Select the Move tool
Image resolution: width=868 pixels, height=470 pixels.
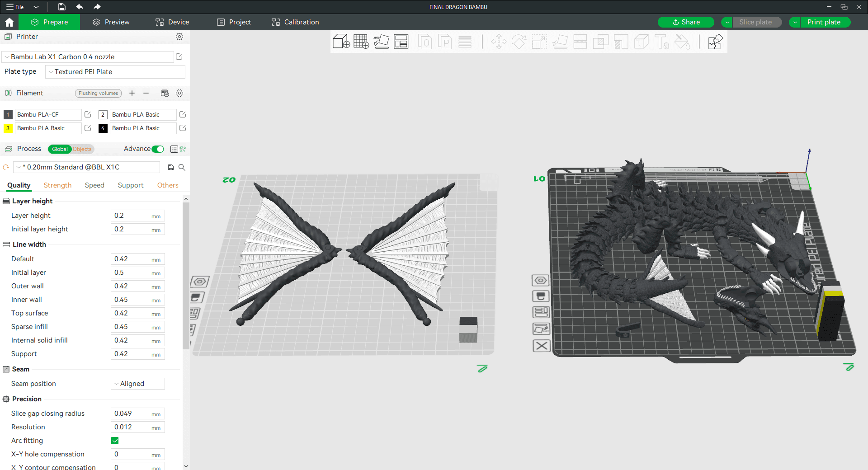click(499, 42)
